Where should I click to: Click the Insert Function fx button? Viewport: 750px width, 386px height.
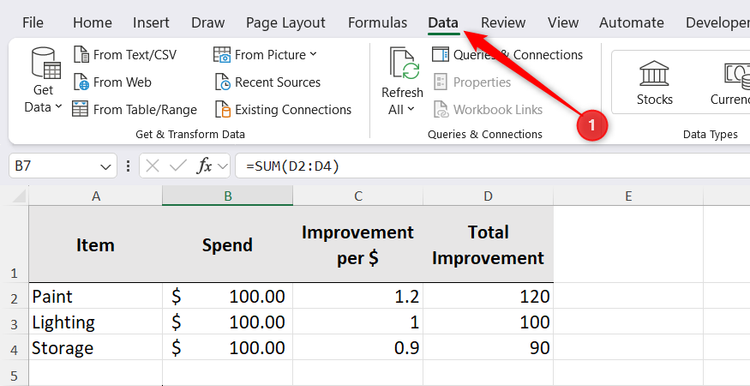pos(205,166)
